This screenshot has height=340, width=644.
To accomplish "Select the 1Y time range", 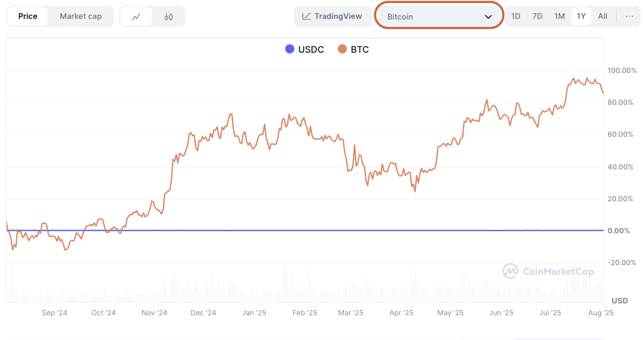I will click(x=581, y=16).
